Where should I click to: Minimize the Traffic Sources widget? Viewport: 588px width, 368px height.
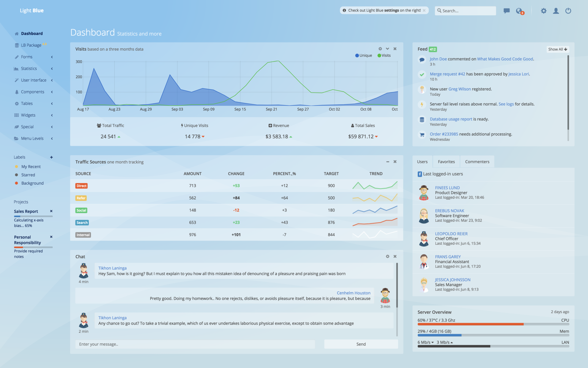(x=388, y=162)
